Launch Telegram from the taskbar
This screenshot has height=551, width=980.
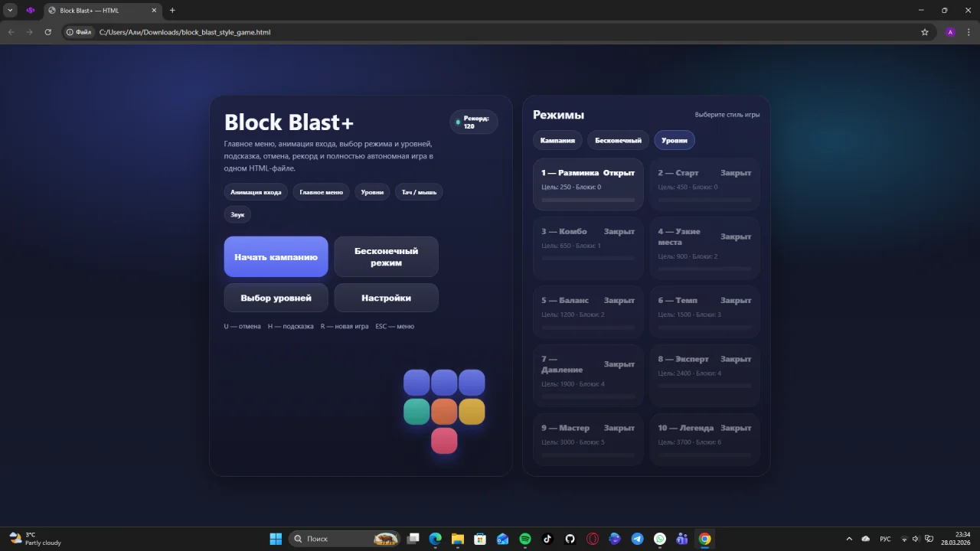[637, 539]
